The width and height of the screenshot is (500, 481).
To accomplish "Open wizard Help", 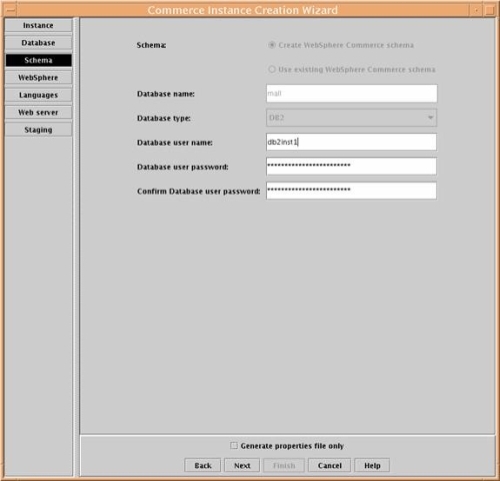I will click(372, 465).
